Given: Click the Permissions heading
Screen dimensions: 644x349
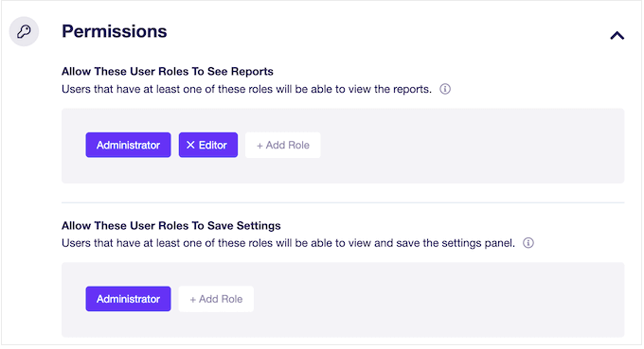Looking at the screenshot, I should 115,31.
